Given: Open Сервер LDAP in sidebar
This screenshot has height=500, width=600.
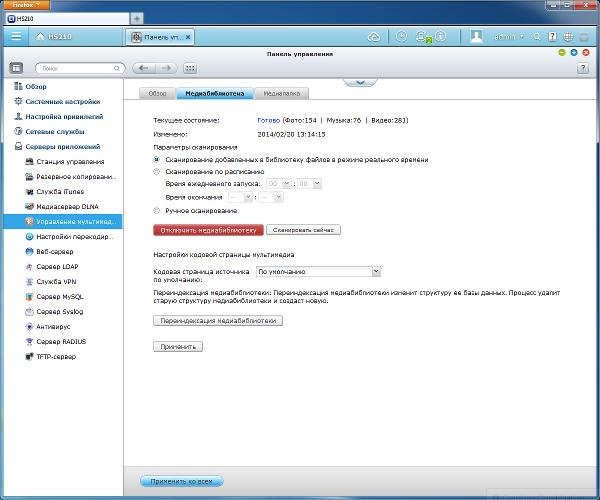Looking at the screenshot, I should coord(52,266).
